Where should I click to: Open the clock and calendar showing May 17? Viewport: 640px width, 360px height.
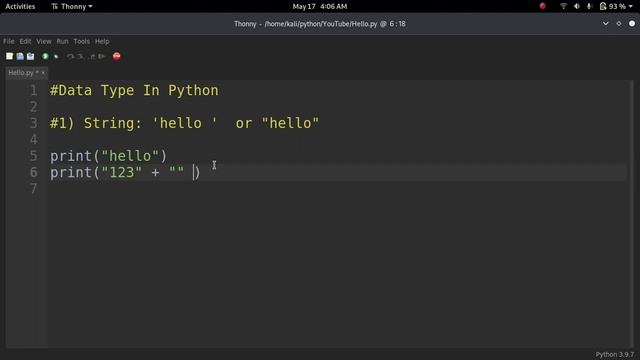pyautogui.click(x=320, y=6)
